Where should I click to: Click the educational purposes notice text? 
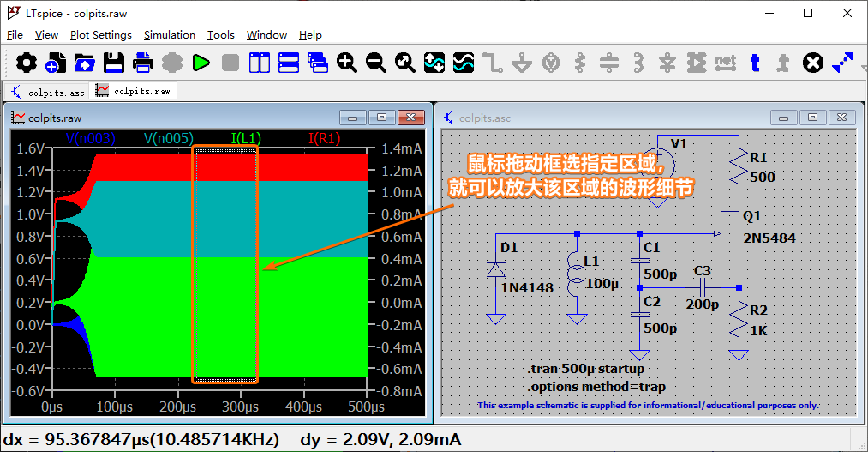click(648, 405)
